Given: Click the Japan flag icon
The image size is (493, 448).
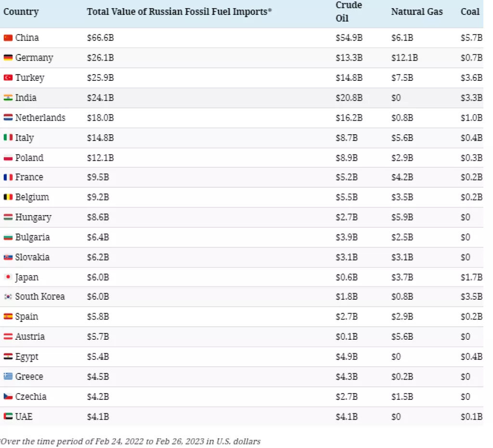Looking at the screenshot, I should pyautogui.click(x=8, y=278).
